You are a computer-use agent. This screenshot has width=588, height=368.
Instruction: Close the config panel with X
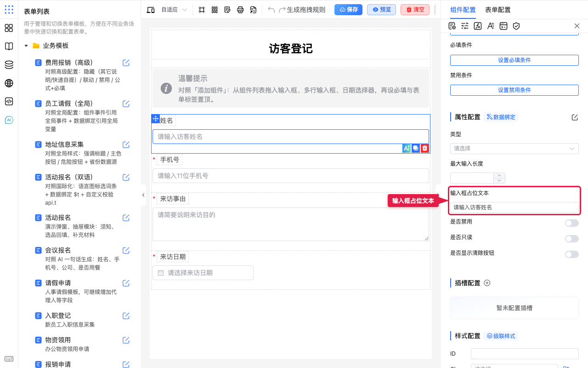[577, 26]
